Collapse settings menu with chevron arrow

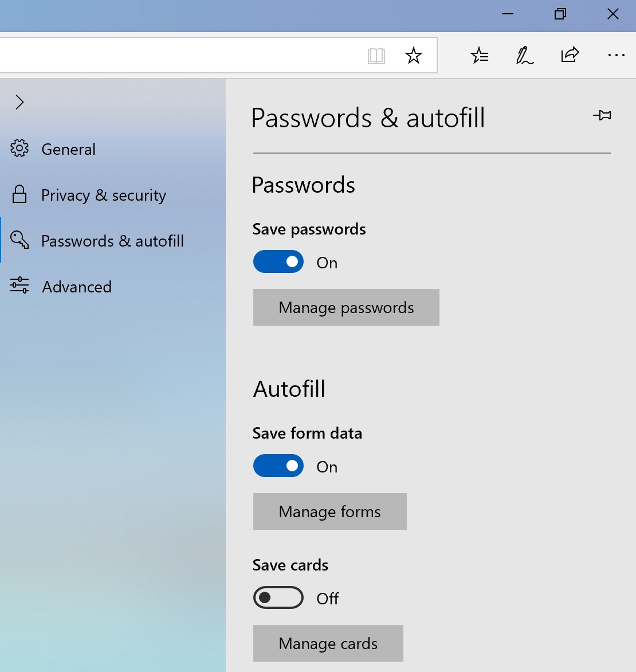tap(20, 102)
